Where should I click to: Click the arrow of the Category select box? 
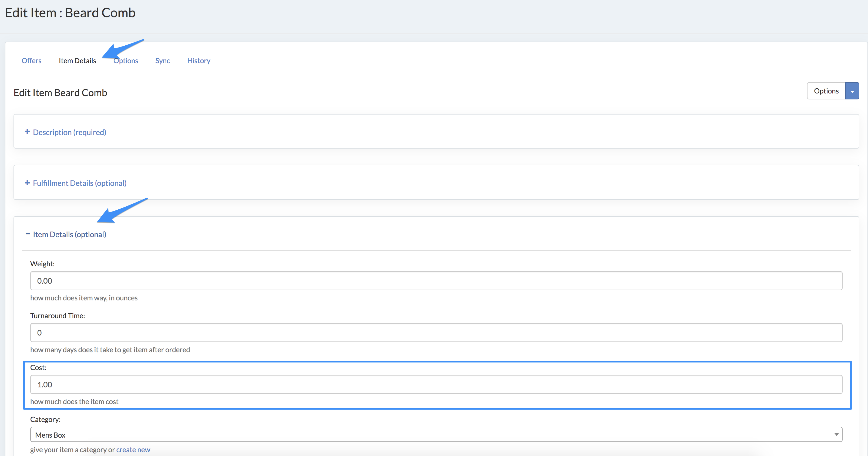[x=836, y=435]
